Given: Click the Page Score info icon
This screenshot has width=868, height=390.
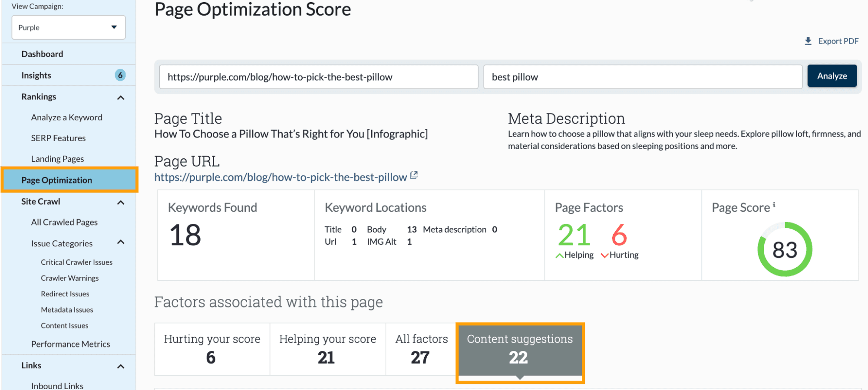Looking at the screenshot, I should pyautogui.click(x=774, y=205).
